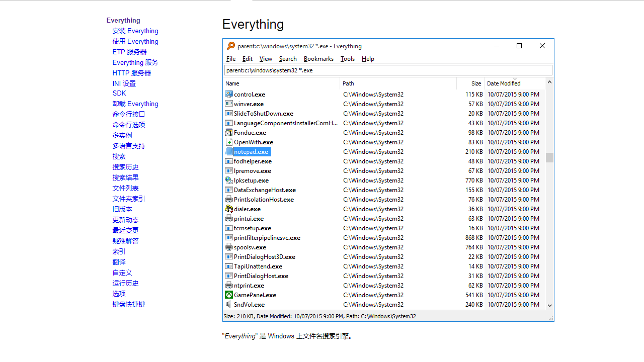Click inside the search input field
The width and height of the screenshot is (644, 362).
coord(387,70)
